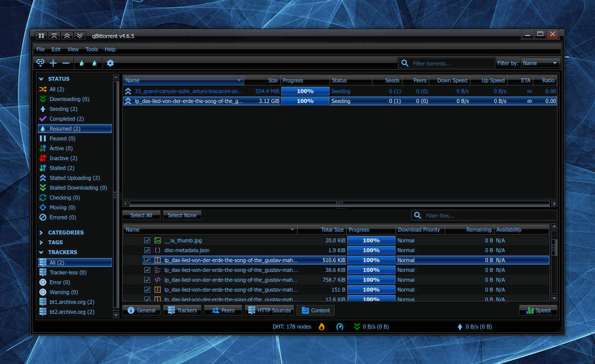Select Stalled Downloading (0) filter
Image resolution: width=595 pixels, height=364 pixels.
[x=75, y=188]
